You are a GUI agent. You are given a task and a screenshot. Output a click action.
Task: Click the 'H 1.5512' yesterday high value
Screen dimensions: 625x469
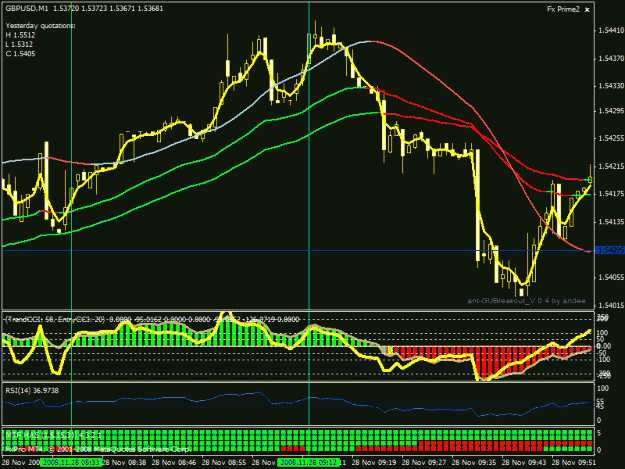20,35
